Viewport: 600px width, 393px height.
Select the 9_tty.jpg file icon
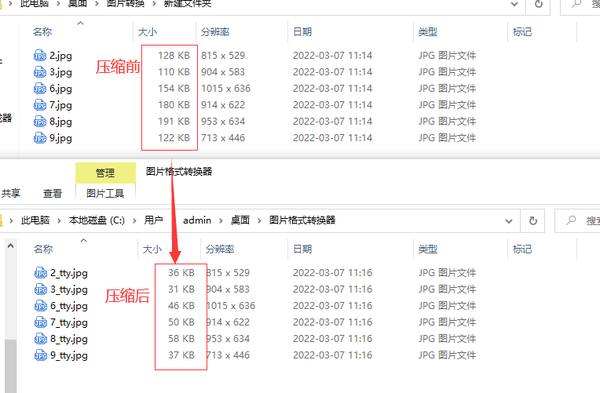click(41, 355)
